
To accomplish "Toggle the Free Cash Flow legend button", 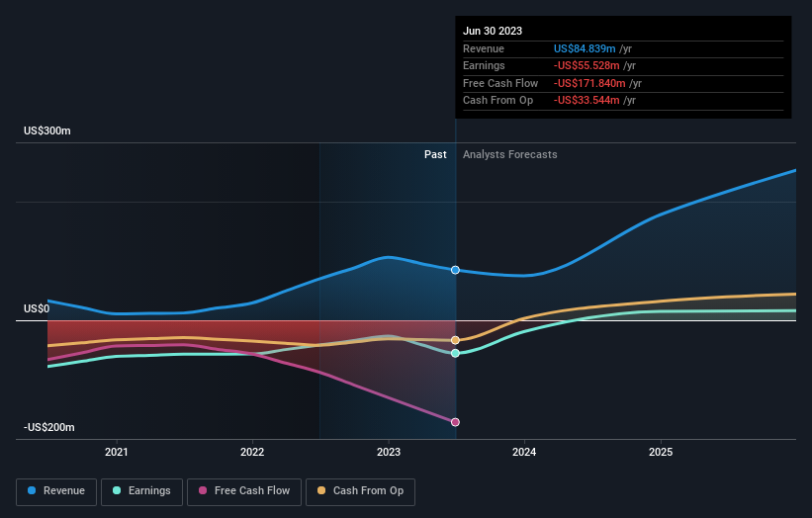I will [244, 491].
